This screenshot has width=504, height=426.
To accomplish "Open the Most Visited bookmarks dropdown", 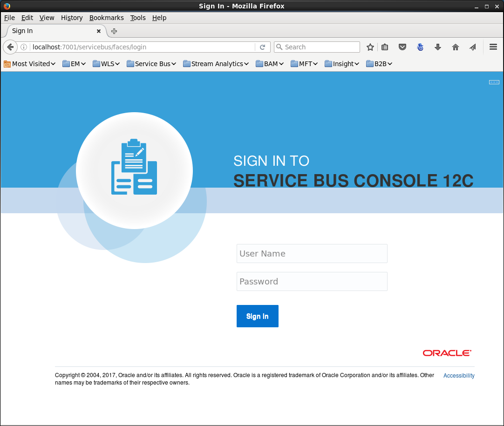I will [30, 64].
